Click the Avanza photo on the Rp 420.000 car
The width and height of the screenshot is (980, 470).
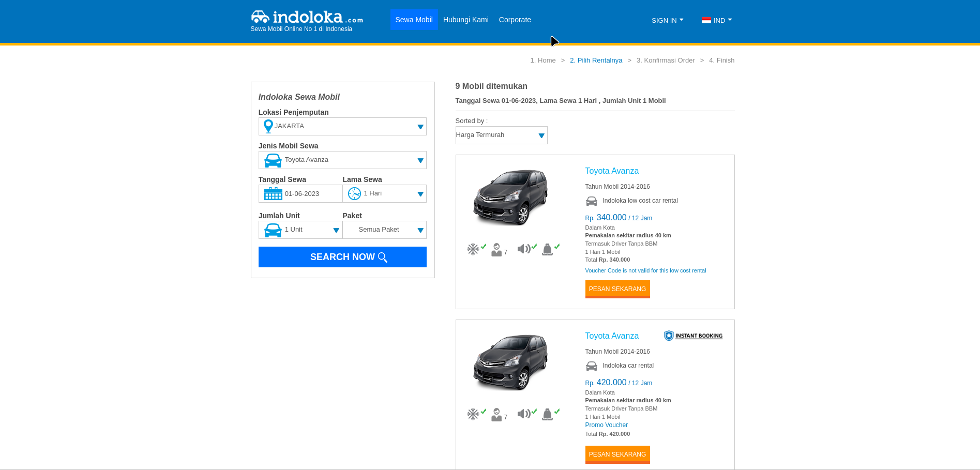pyautogui.click(x=510, y=362)
